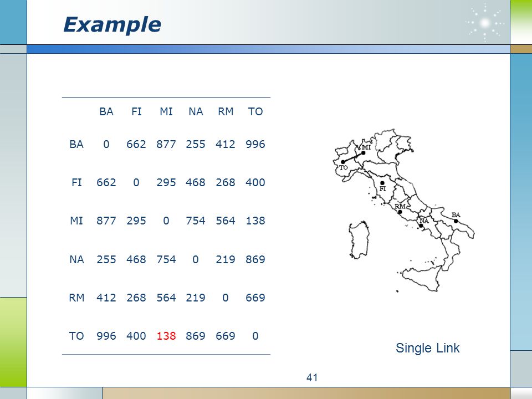Click 662 in the FI row
This screenshot has height=399, width=532.
(106, 182)
